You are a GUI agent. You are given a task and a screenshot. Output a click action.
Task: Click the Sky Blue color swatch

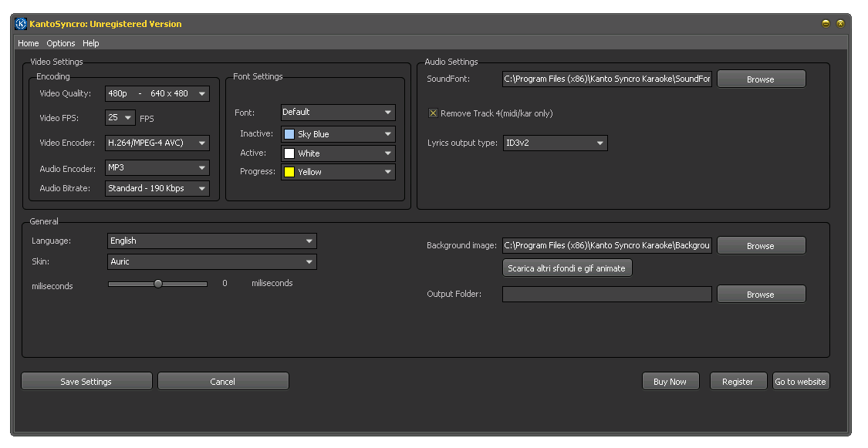pos(289,134)
